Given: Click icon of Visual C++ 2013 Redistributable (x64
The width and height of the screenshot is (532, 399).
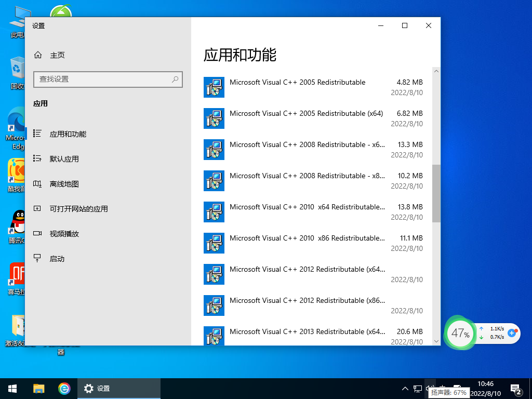Looking at the screenshot, I should (214, 336).
